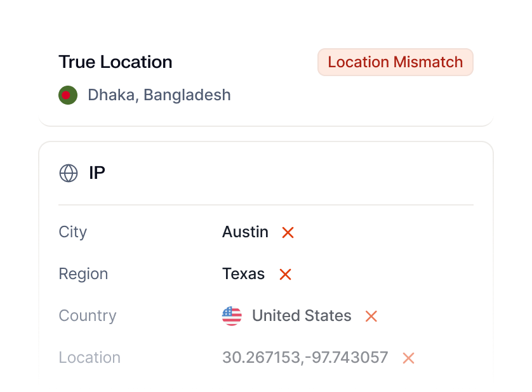The image size is (532, 392).
Task: Click the United States flag icon
Action: coord(232,315)
